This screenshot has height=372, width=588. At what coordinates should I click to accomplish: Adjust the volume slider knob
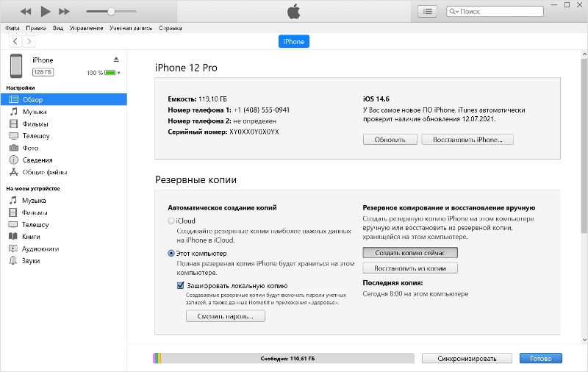point(111,12)
